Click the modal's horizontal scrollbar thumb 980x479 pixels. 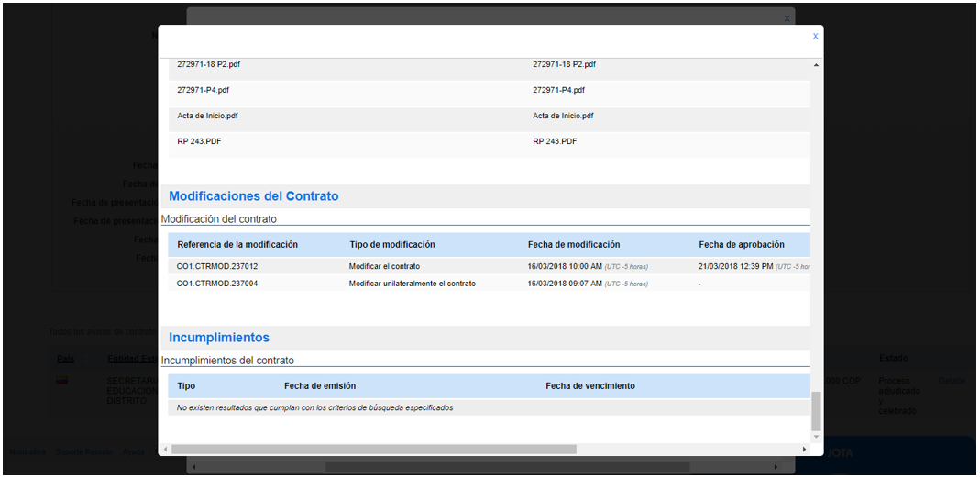(x=373, y=450)
